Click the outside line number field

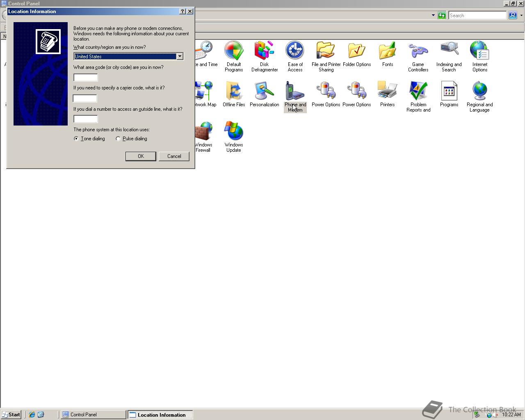[85, 119]
